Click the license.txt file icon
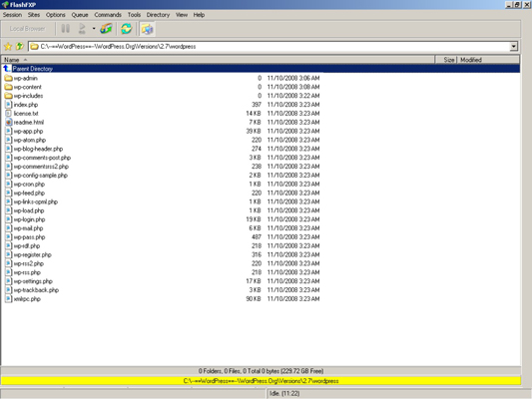 tap(8, 114)
